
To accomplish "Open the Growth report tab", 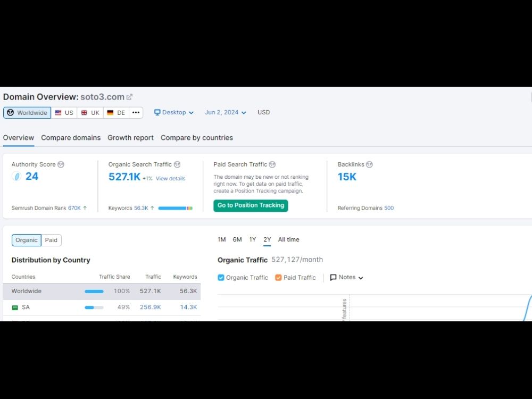I will click(131, 138).
